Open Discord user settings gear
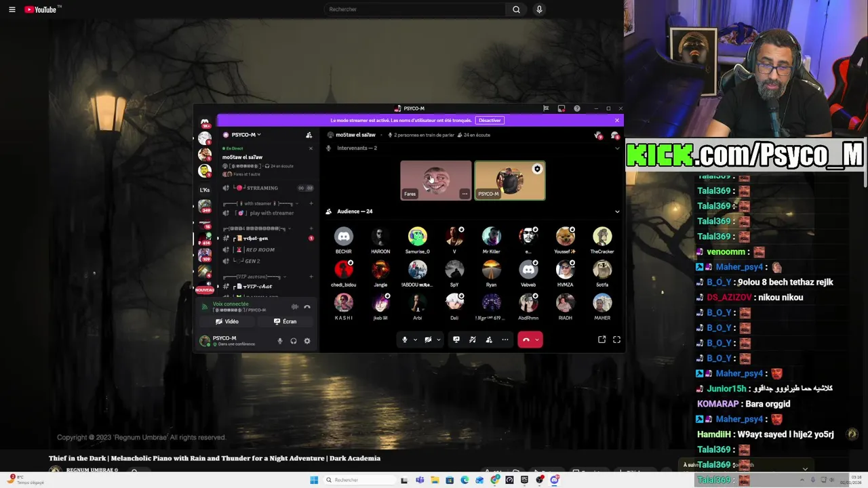Viewport: 868px width, 488px height. coord(307,341)
